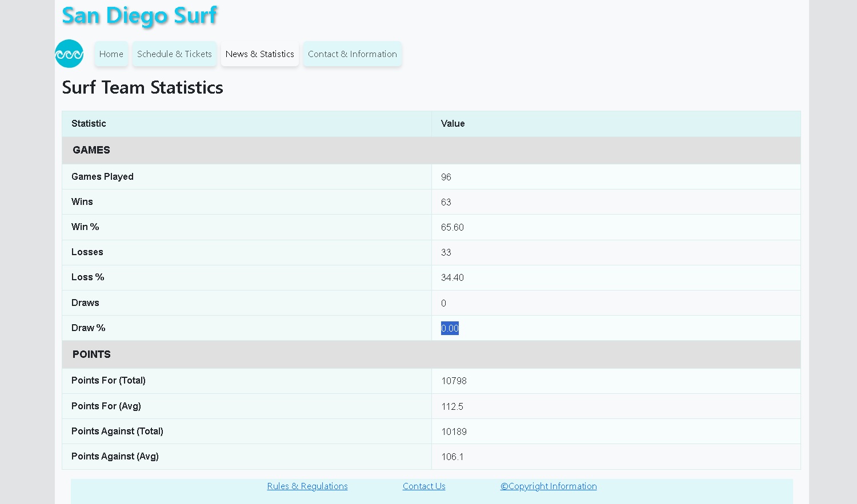
Task: Click the Statistic column header
Action: pyautogui.click(x=89, y=123)
